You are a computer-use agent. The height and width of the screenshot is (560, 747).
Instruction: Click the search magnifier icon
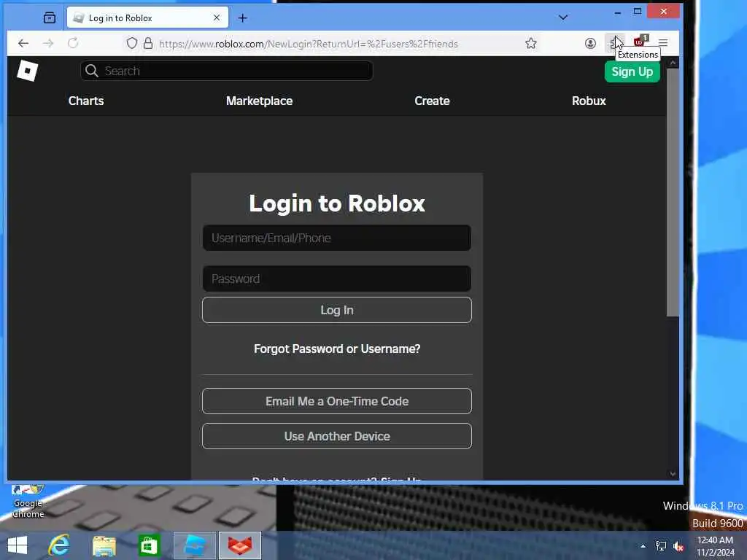click(91, 71)
